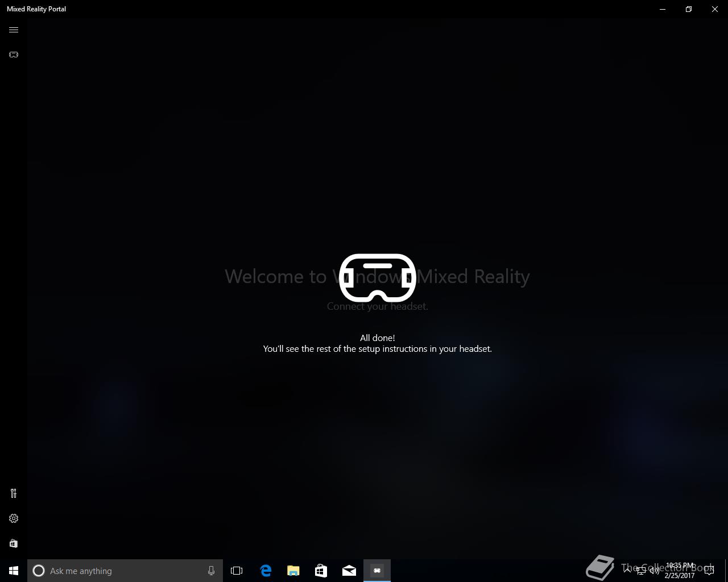728x582 pixels.
Task: Click the Cortana circle icon
Action: (39, 571)
